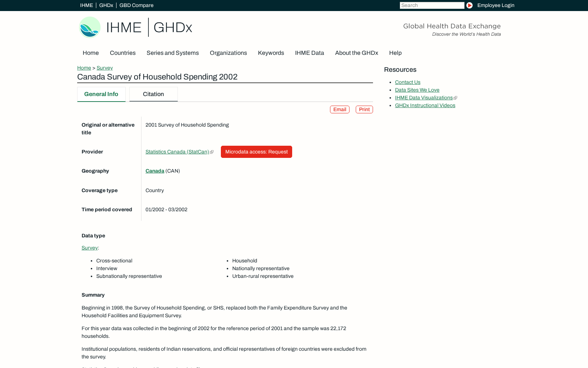
Task: Click the Subnationally representative list item
Action: pos(129,276)
